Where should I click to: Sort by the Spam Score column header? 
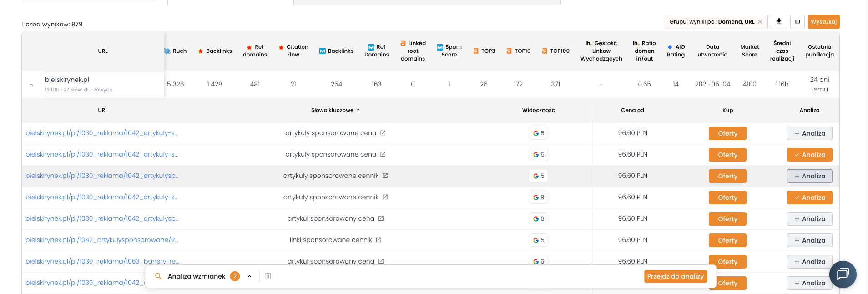[449, 51]
